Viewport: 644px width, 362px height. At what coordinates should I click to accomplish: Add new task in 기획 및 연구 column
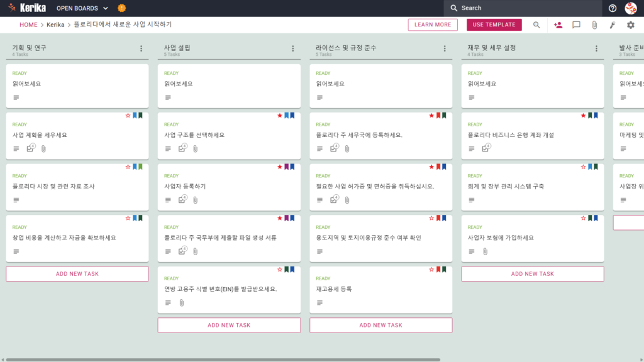click(x=77, y=274)
